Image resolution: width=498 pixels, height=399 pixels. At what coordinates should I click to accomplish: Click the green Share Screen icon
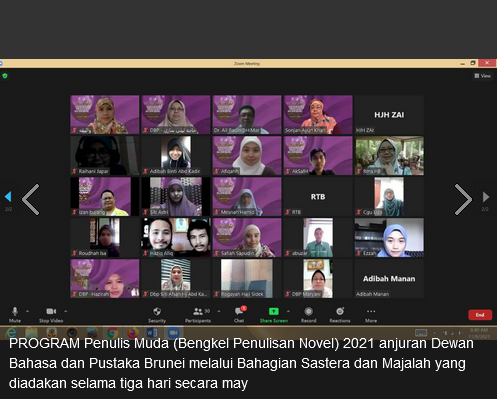click(274, 311)
